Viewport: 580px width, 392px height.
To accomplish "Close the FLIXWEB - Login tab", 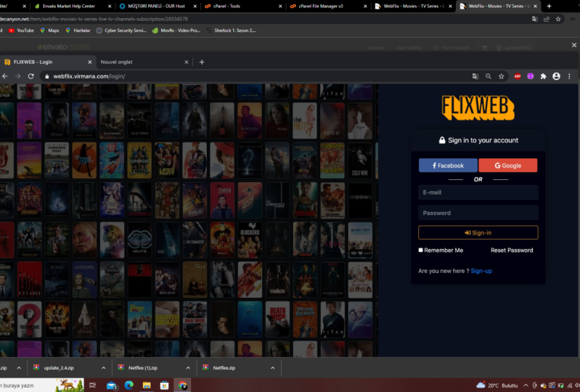I will (x=89, y=62).
